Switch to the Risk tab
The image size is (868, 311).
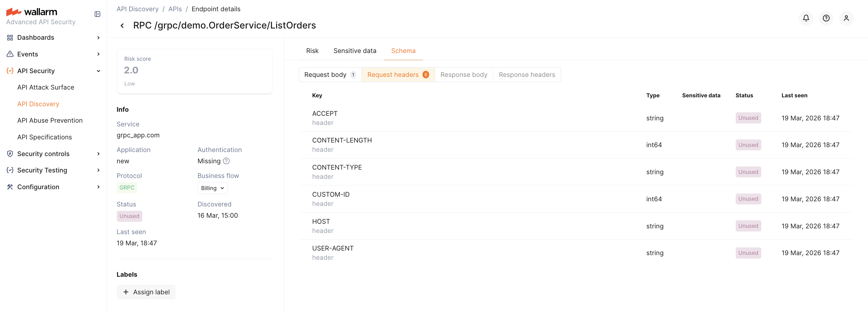tap(312, 51)
